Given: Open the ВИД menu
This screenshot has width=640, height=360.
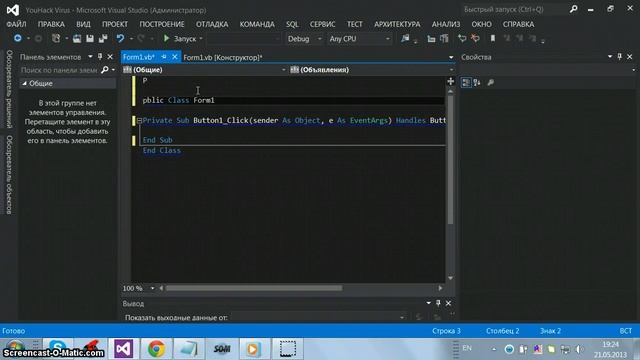Looking at the screenshot, I should pos(83,24).
